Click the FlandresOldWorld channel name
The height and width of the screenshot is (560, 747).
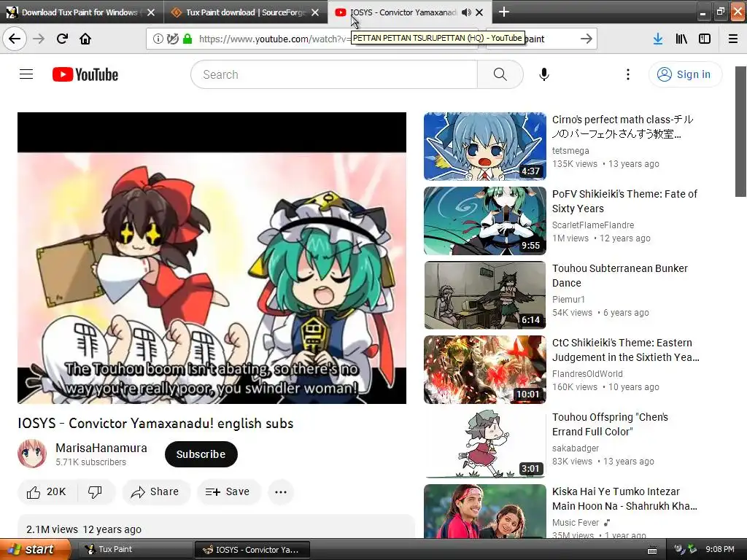[x=587, y=374]
